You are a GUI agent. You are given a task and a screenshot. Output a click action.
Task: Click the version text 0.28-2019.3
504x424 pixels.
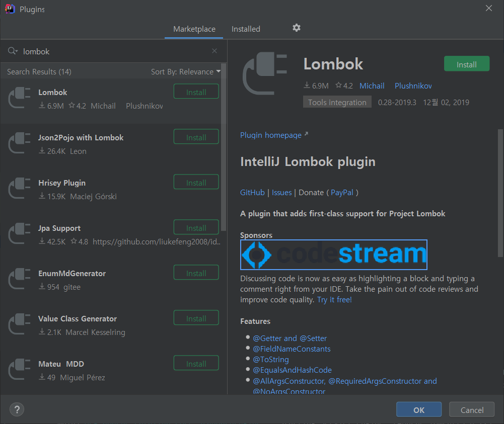397,103
